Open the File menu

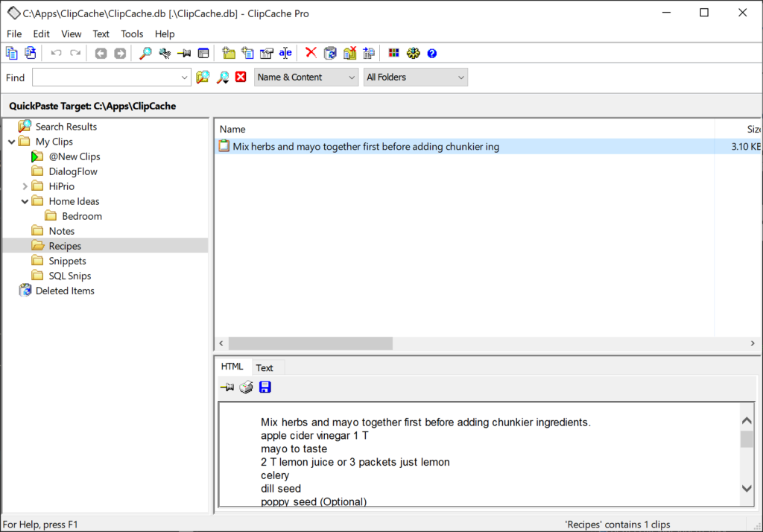[13, 34]
